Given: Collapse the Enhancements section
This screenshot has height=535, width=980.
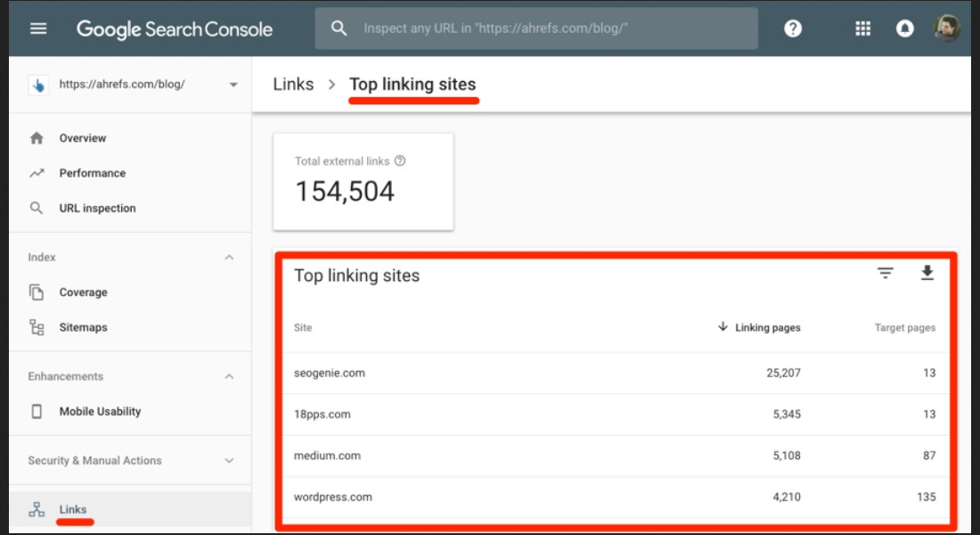Looking at the screenshot, I should (229, 376).
